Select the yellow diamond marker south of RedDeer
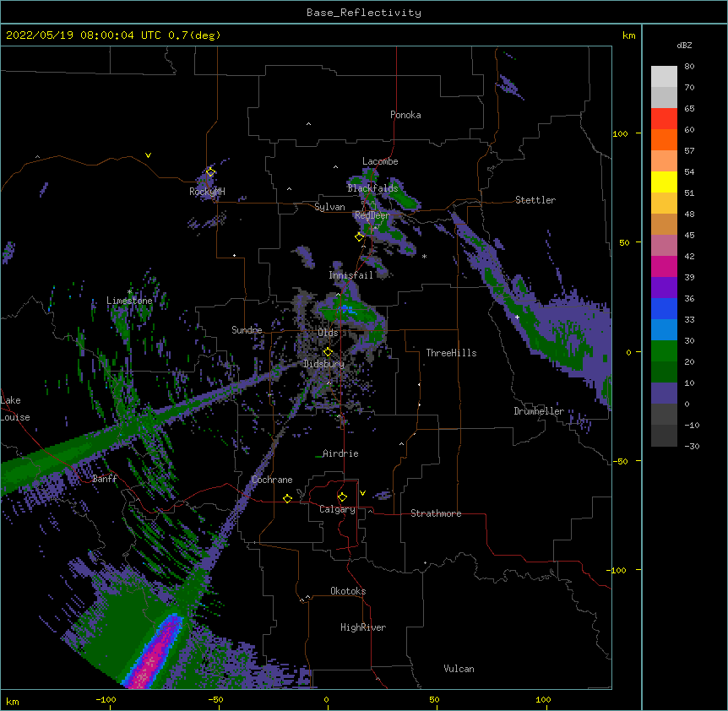Image resolution: width=728 pixels, height=711 pixels. (x=359, y=236)
